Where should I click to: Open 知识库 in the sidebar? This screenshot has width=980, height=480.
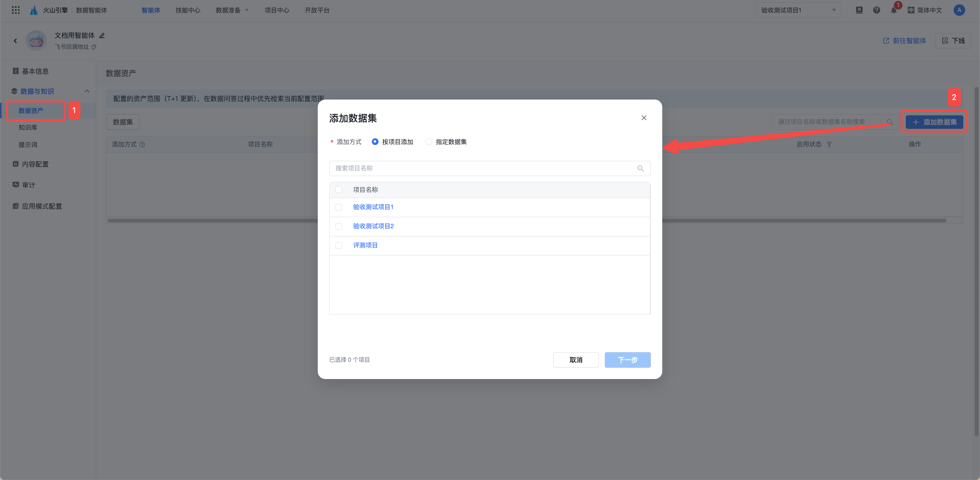[28, 127]
